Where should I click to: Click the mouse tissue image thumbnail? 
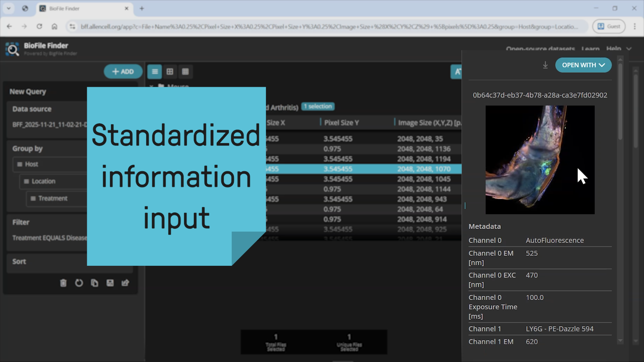coord(540,160)
